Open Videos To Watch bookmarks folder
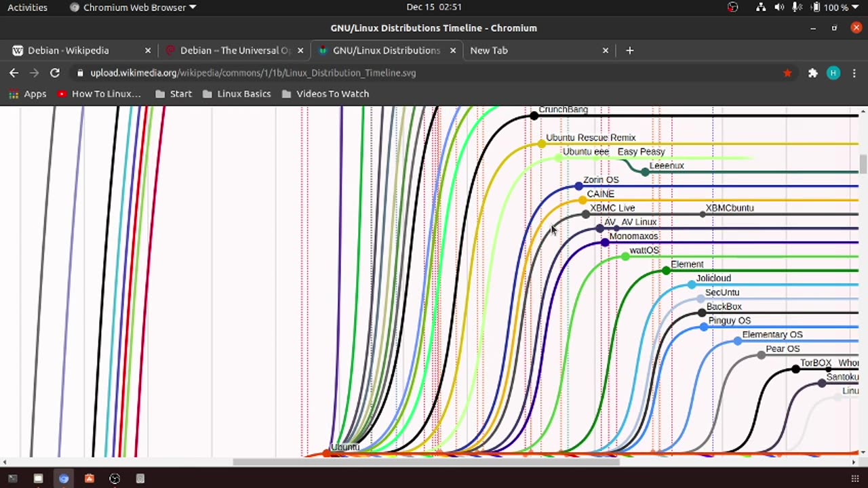The height and width of the screenshot is (488, 868). [x=325, y=94]
